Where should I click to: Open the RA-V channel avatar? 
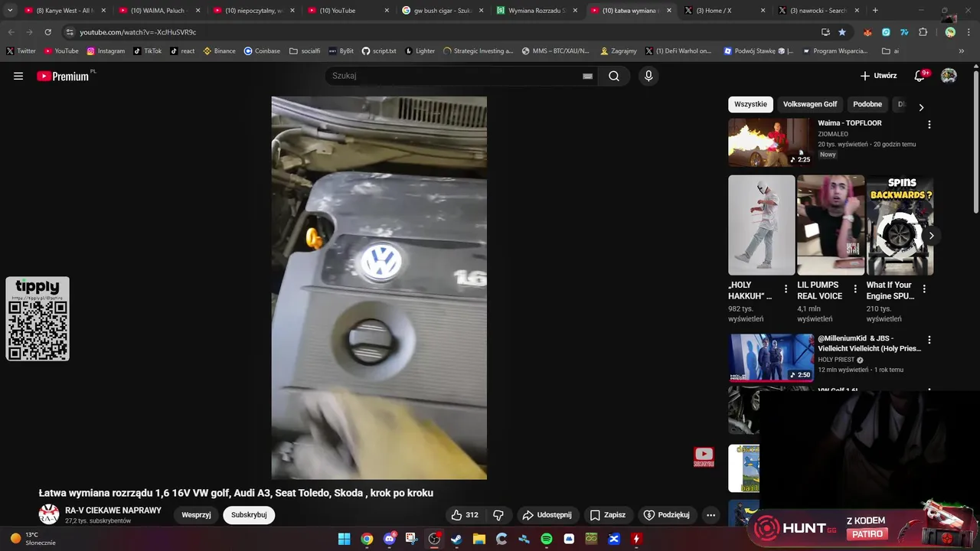click(49, 514)
